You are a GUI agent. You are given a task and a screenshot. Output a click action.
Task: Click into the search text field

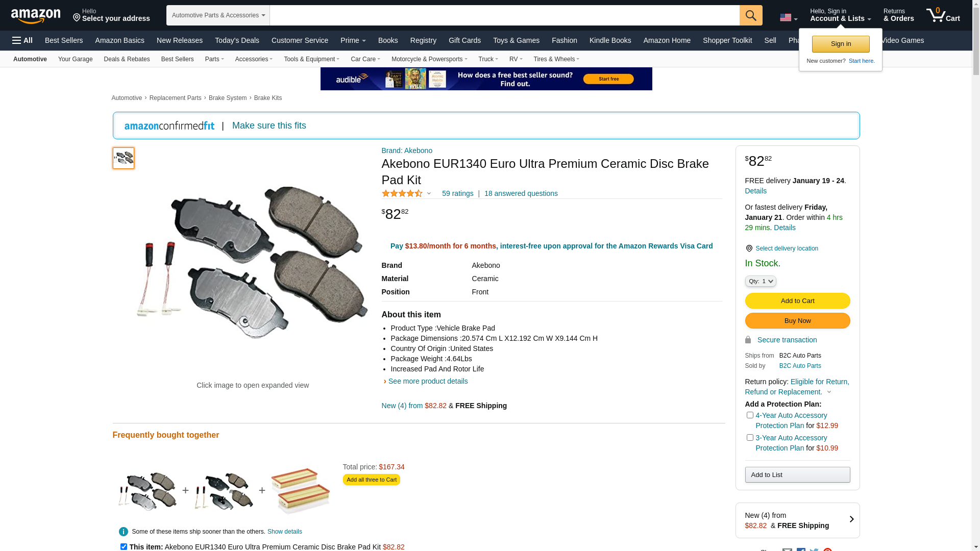[504, 15]
